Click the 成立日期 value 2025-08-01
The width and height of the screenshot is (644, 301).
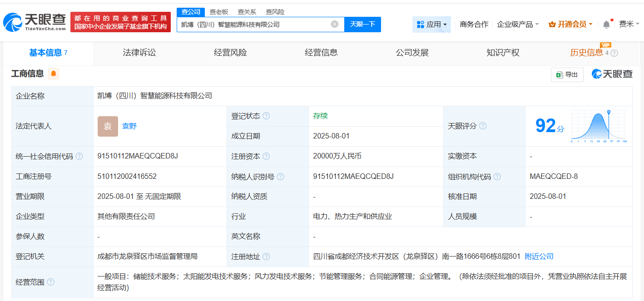click(x=332, y=136)
